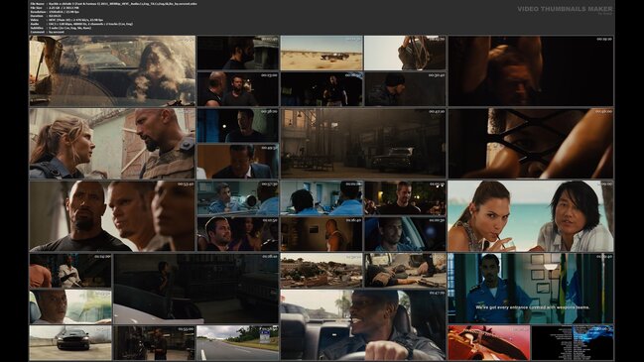The width and height of the screenshot is (644, 362).
Task: Select the dark garage with car thumbnail
Action: (195, 289)
